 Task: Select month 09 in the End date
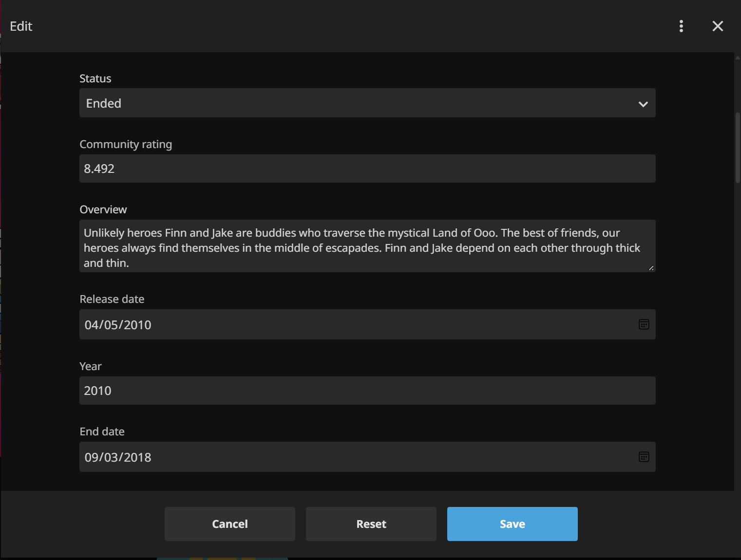coord(92,458)
